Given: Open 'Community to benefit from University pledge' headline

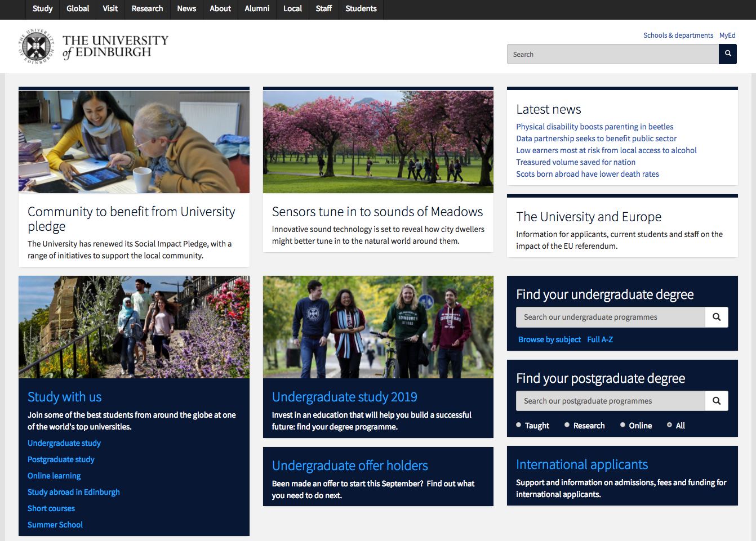Looking at the screenshot, I should pyautogui.click(x=131, y=219).
